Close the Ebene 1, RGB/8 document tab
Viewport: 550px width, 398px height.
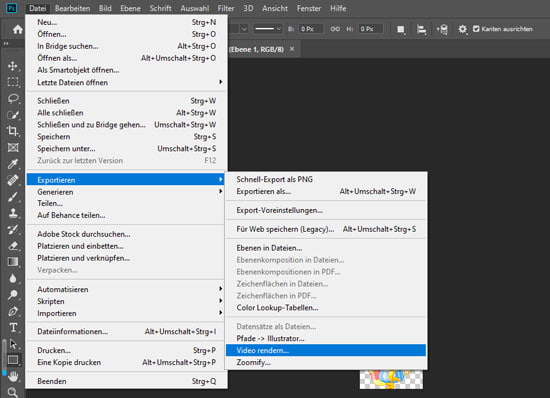[x=292, y=49]
